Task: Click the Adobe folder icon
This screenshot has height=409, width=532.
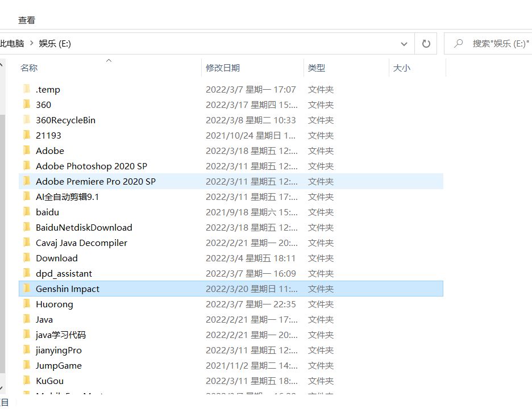Action: [27, 150]
